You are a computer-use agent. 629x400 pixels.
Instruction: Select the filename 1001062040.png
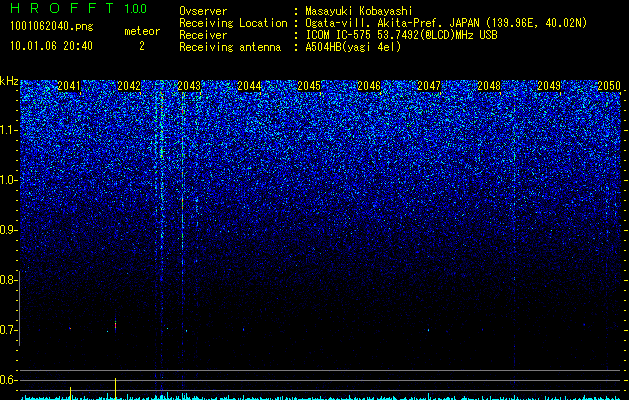(x=52, y=27)
